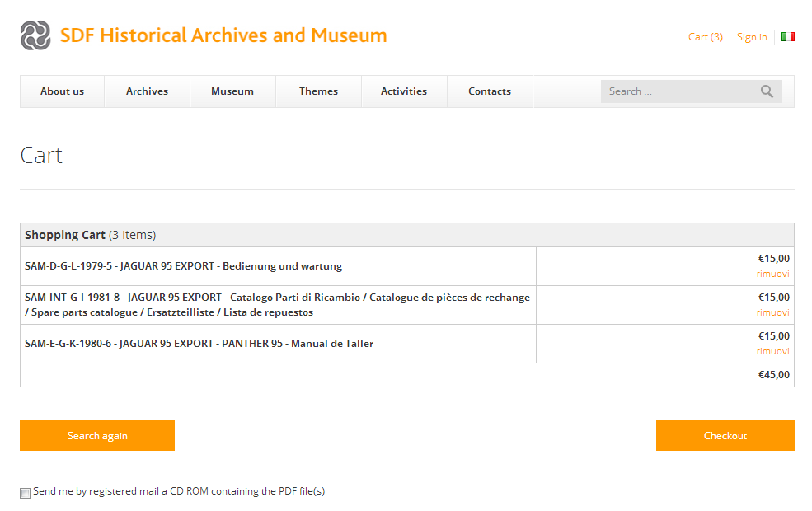This screenshot has height=511, width=812.
Task: Go to the Museum menu item
Action: (232, 91)
